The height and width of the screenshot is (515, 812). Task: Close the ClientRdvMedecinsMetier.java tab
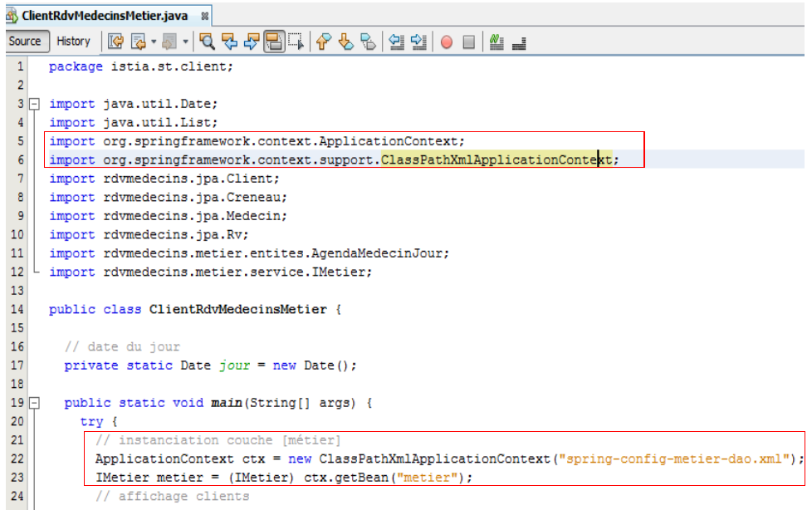[204, 16]
